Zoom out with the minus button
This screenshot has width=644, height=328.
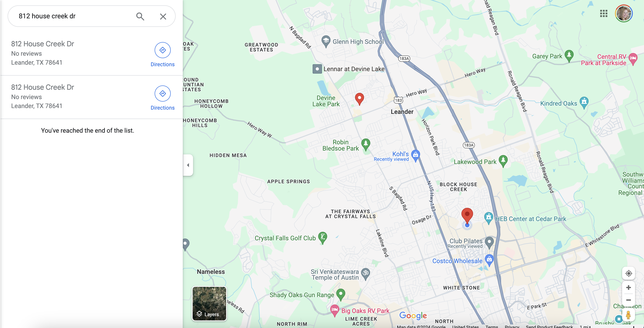[x=628, y=300]
